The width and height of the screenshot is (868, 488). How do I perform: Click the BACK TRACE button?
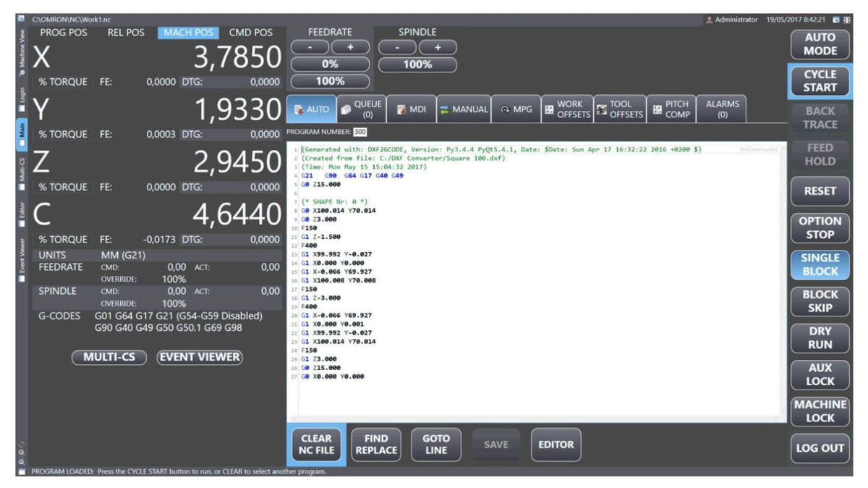(820, 117)
